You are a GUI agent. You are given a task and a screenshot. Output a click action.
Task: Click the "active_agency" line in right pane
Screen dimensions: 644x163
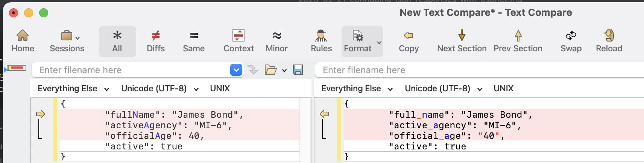tap(494, 125)
